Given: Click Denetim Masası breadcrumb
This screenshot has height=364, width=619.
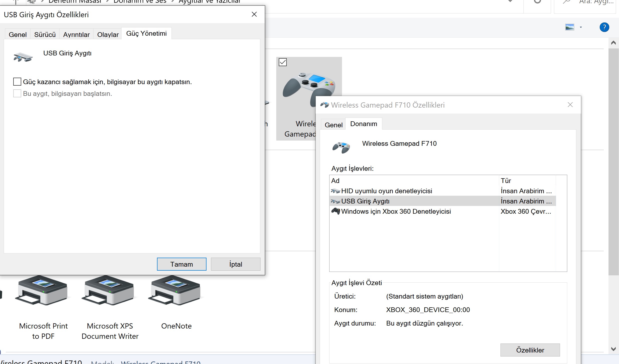Looking at the screenshot, I should (75, 1).
